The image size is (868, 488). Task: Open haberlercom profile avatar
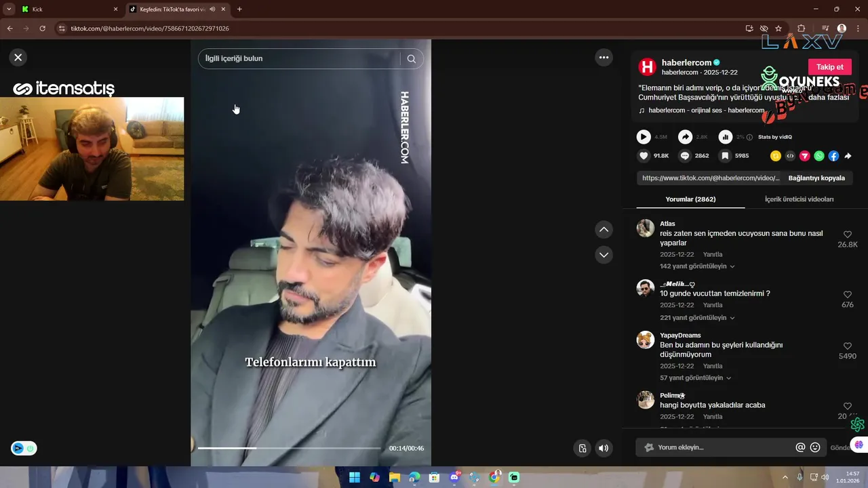tap(648, 66)
